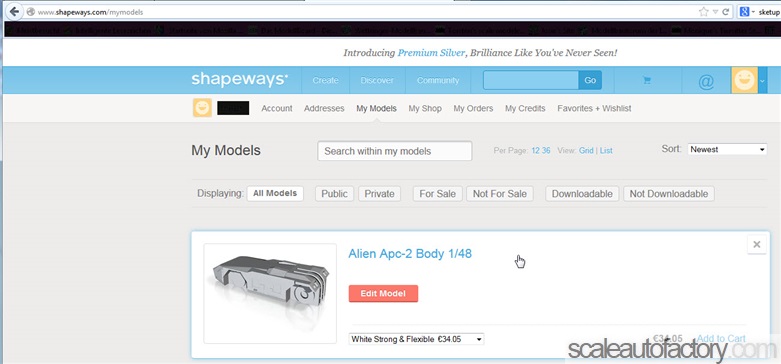This screenshot has height=364, width=781.
Task: Close the Alien Apc-2 model card
Action: click(757, 244)
